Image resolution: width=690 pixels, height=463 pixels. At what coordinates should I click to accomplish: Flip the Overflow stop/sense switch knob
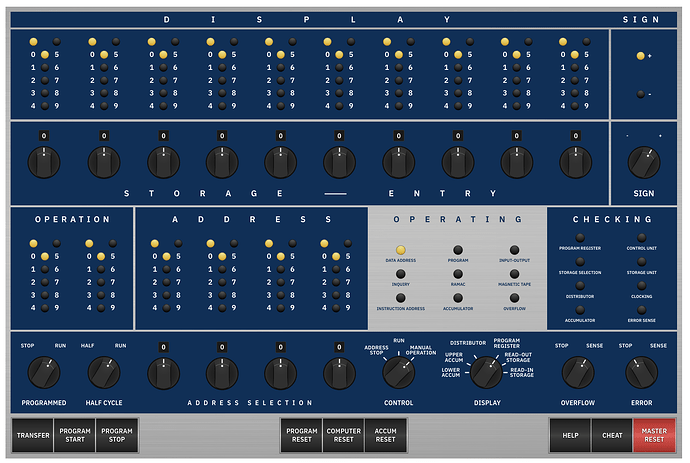click(577, 373)
